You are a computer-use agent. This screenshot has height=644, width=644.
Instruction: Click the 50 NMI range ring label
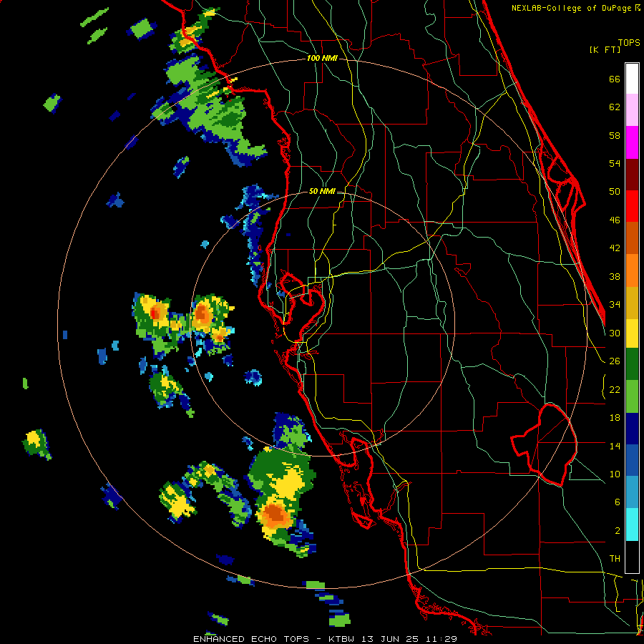322,191
